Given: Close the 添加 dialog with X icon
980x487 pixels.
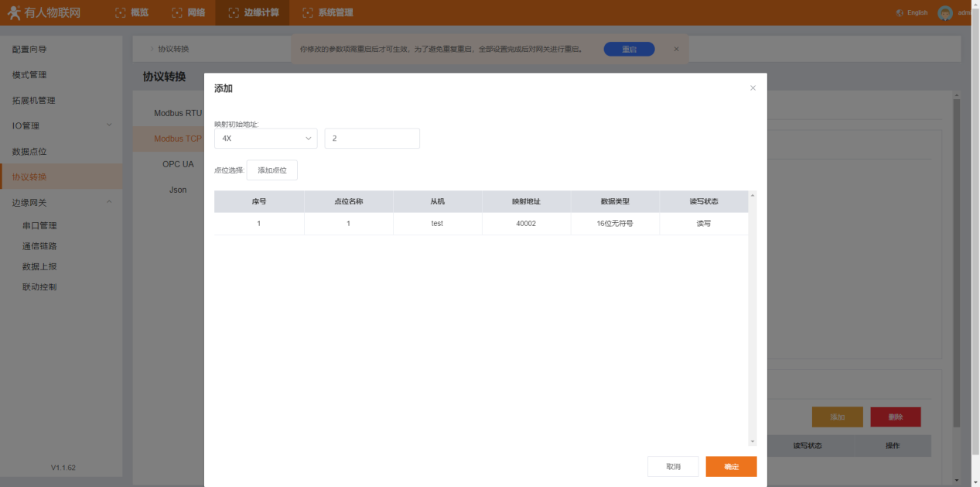Looking at the screenshot, I should click(x=753, y=88).
